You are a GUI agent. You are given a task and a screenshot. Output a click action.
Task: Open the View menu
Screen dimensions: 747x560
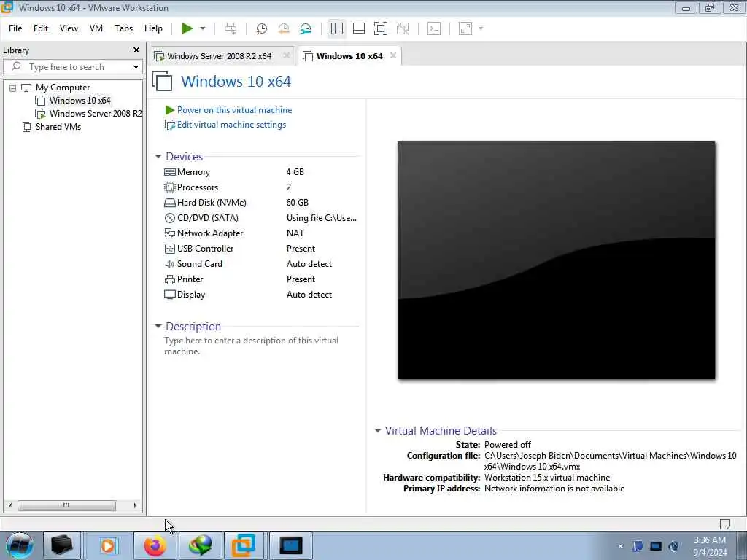pyautogui.click(x=69, y=28)
